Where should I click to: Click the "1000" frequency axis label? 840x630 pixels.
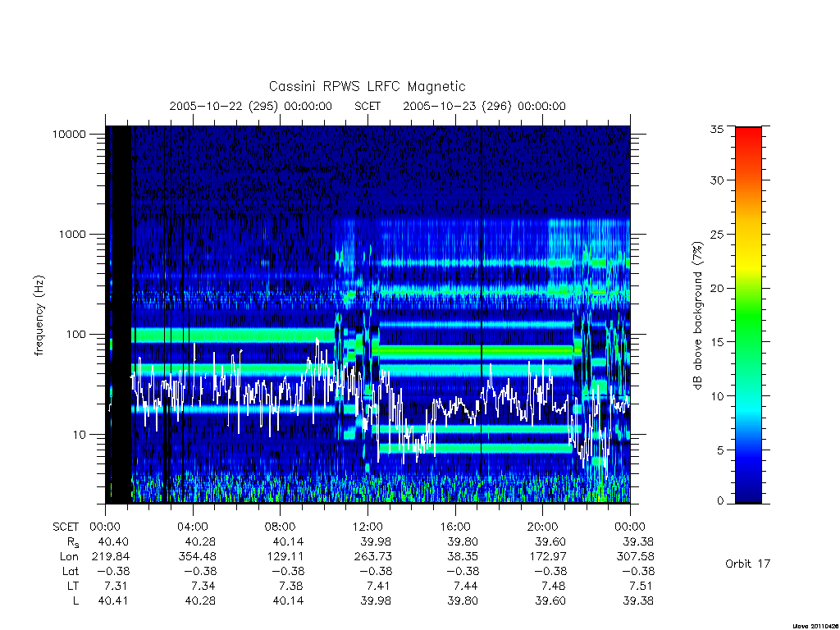coord(72,234)
